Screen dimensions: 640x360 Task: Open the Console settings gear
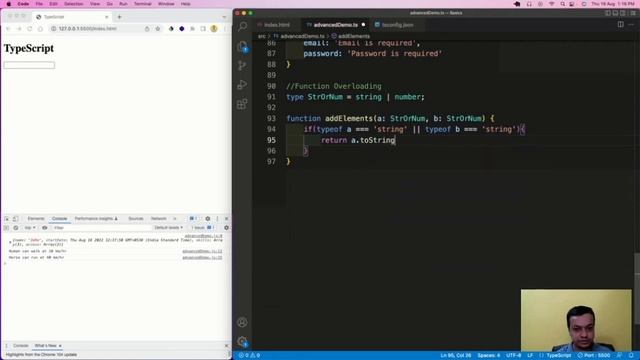(x=227, y=228)
